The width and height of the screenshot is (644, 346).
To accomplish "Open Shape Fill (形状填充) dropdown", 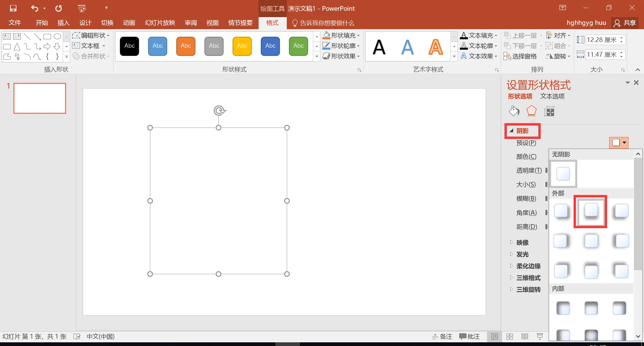I will click(x=341, y=35).
